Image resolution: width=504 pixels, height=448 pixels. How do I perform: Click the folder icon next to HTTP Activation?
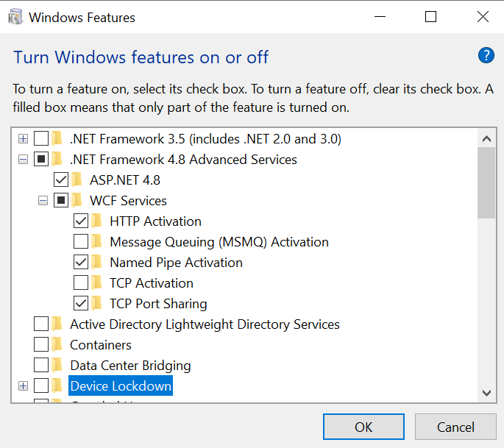coord(97,221)
